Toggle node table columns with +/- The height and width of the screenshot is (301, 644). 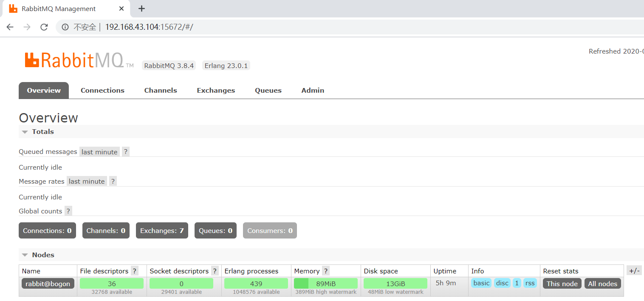pos(634,271)
